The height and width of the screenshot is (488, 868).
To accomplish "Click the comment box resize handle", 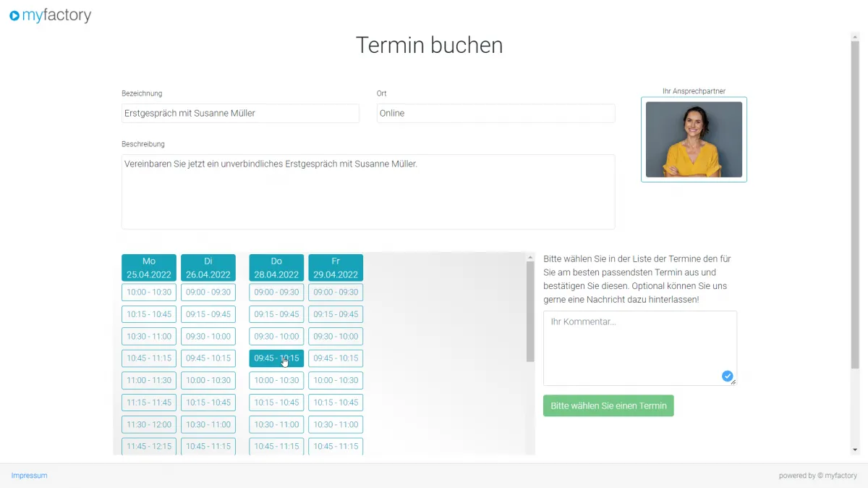I will point(733,382).
